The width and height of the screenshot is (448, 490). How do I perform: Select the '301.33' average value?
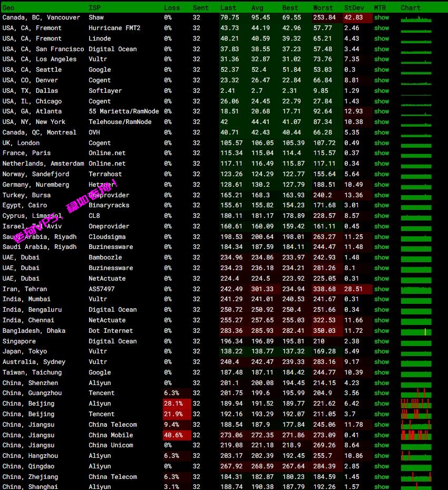pos(262,289)
